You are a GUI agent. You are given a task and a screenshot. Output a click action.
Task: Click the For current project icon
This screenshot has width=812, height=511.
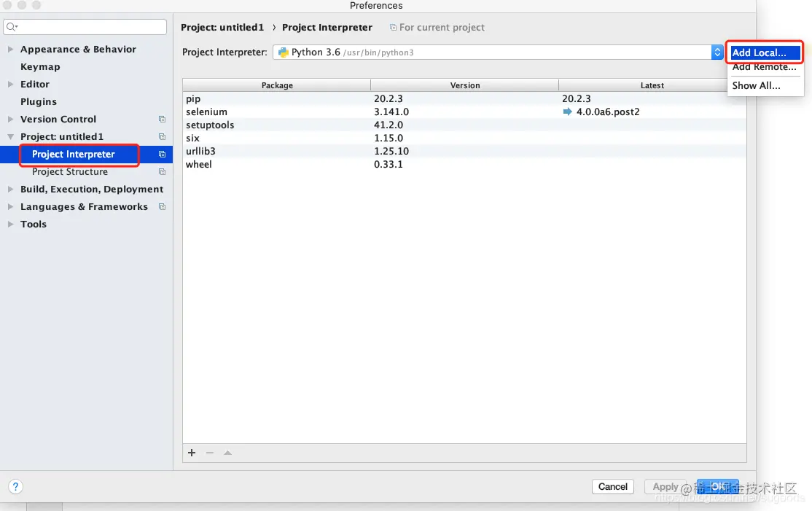point(393,28)
